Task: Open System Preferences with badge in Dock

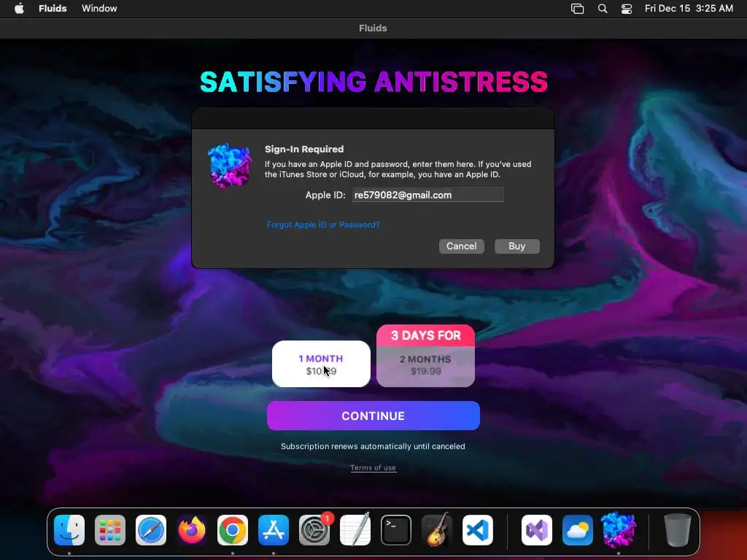Action: [314, 530]
